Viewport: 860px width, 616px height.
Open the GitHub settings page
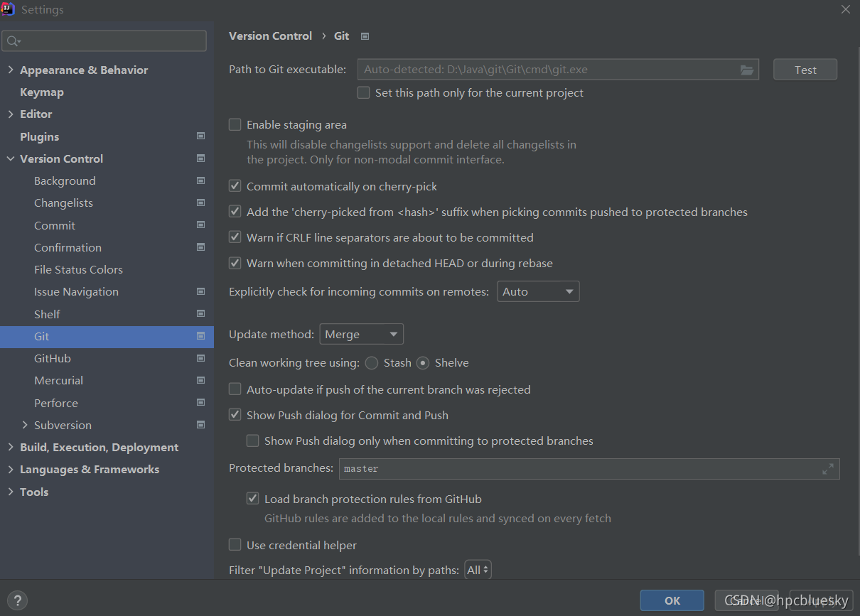tap(53, 358)
